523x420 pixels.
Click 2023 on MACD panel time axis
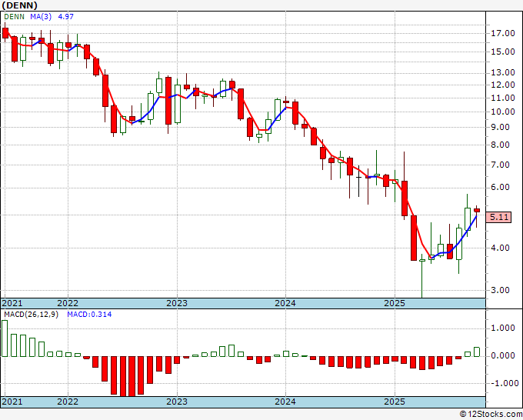coord(177,402)
